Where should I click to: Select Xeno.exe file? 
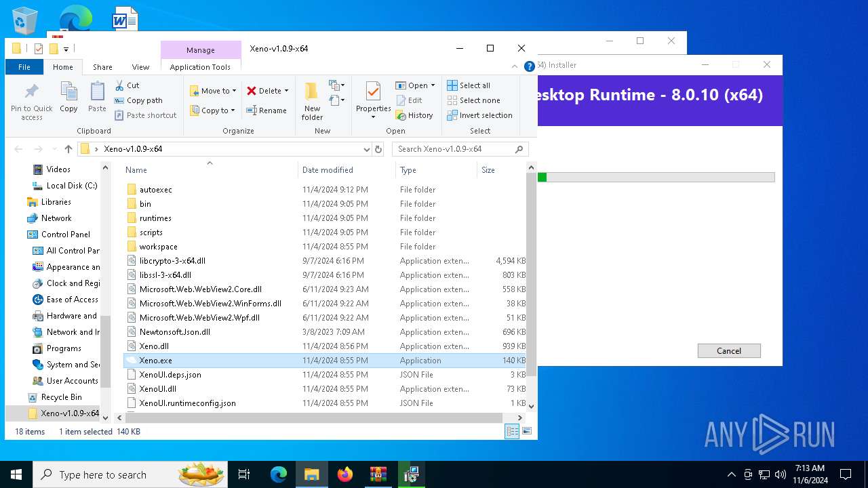click(324, 361)
